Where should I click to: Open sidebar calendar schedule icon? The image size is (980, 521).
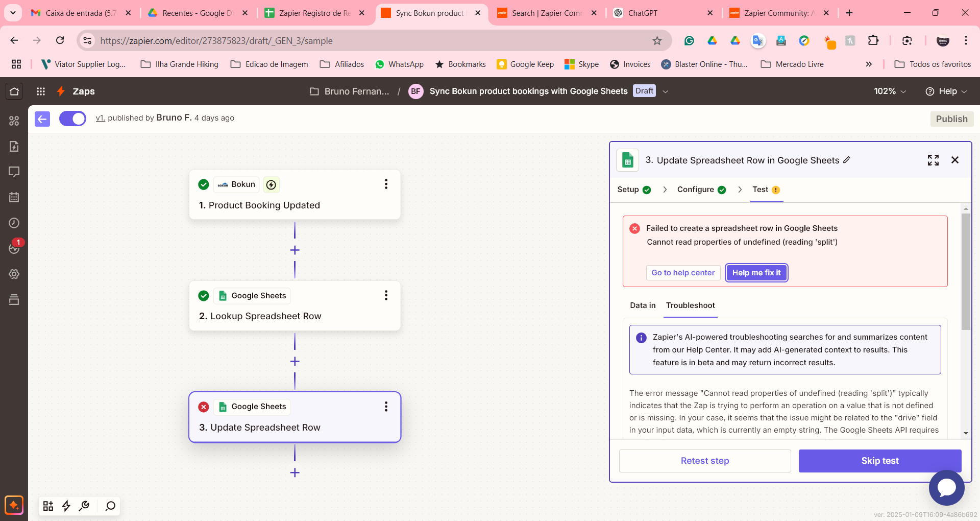[14, 197]
